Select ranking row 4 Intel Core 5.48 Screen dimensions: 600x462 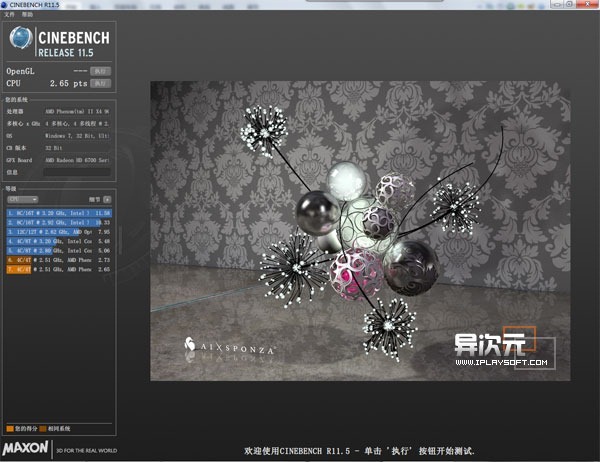point(59,242)
